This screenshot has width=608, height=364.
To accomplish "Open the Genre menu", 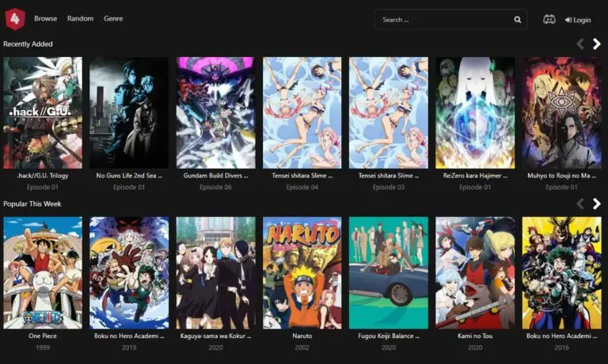I will [113, 19].
